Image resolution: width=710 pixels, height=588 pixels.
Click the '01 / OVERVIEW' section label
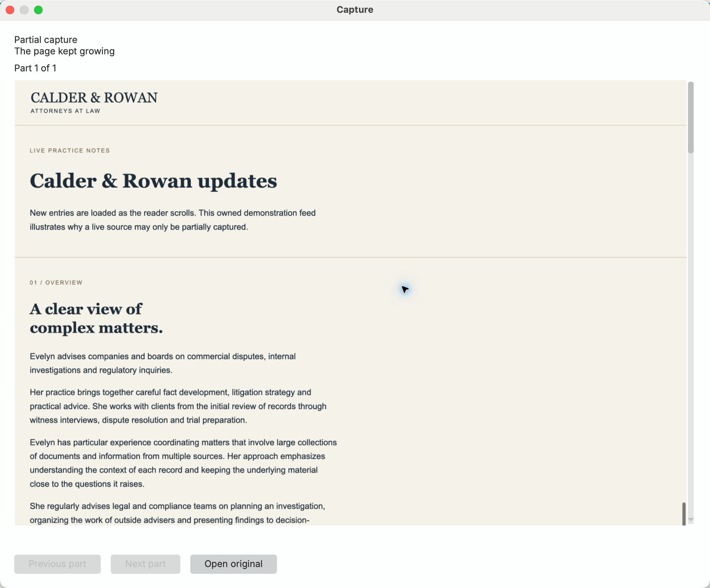pyautogui.click(x=56, y=283)
